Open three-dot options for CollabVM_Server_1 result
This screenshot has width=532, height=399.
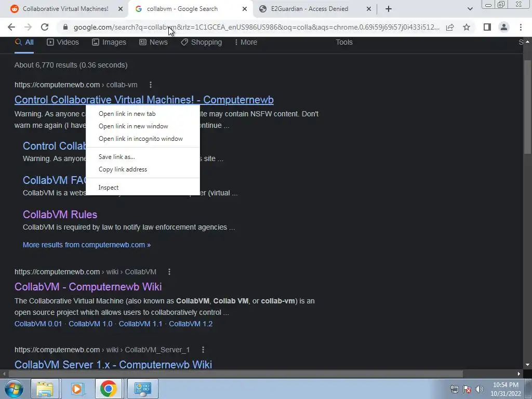pos(203,350)
